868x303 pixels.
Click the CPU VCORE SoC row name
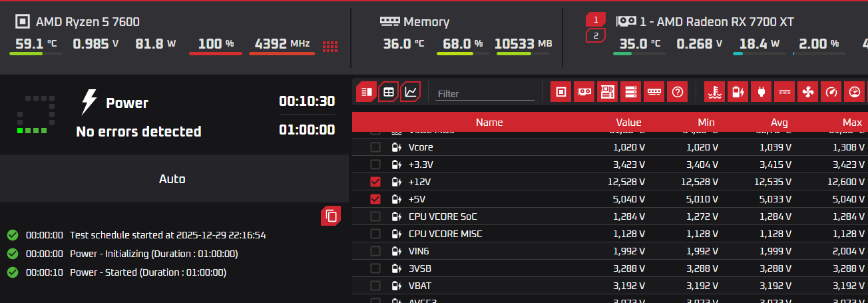(x=443, y=216)
